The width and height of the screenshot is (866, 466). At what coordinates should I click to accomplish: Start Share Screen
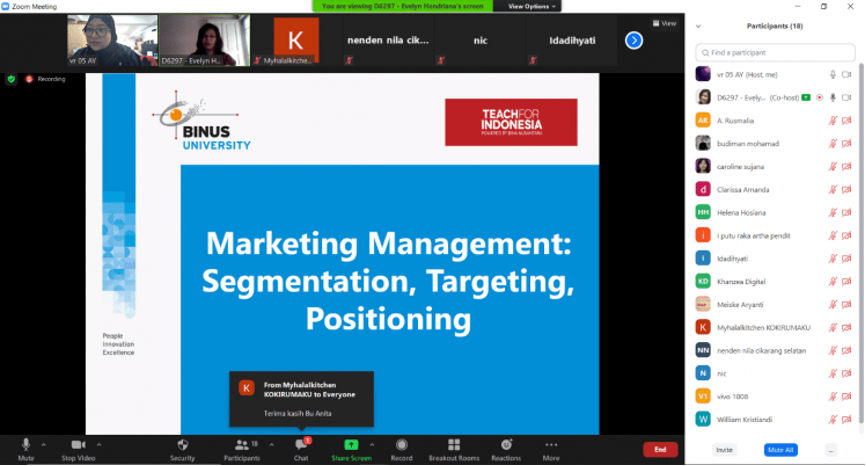[x=351, y=449]
